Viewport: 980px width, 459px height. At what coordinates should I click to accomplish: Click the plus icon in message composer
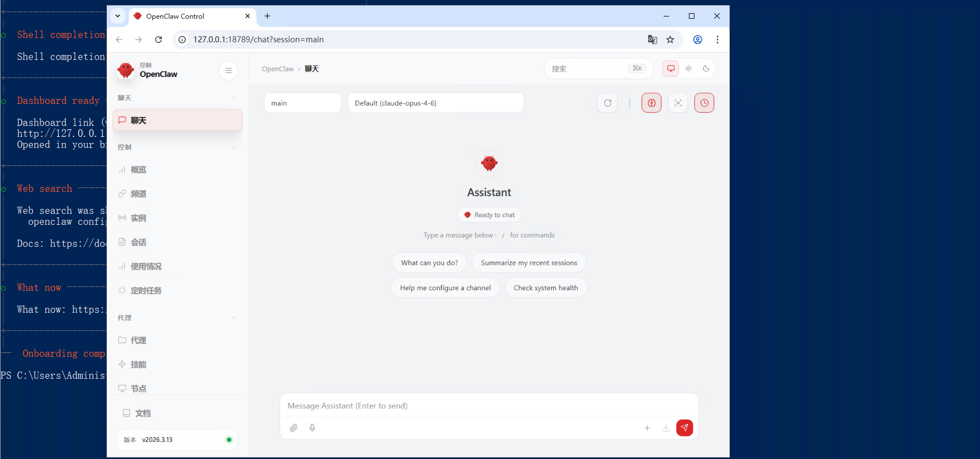[x=647, y=428]
